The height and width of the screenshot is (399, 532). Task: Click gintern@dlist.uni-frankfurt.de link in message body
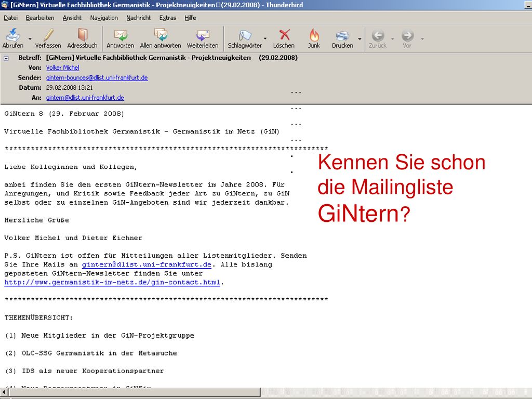[147, 264]
